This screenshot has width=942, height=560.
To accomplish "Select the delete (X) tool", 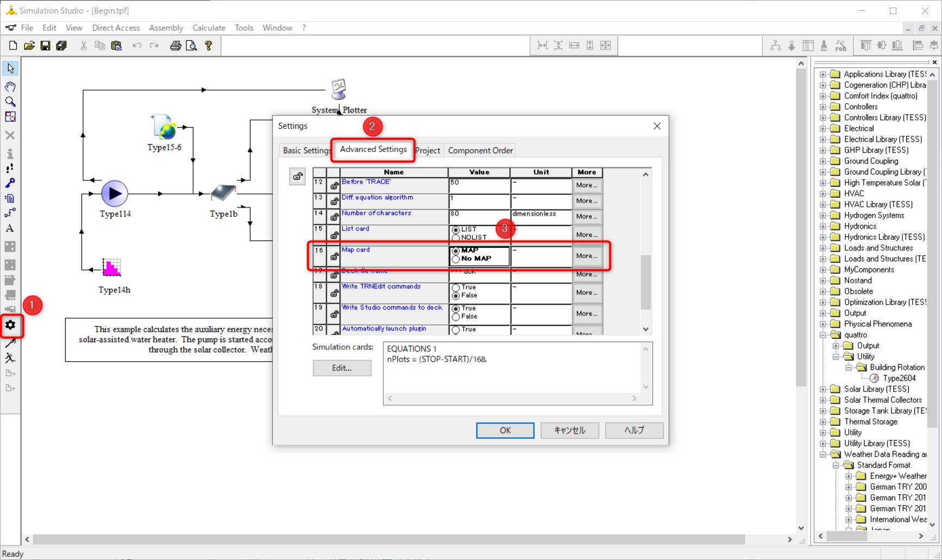I will click(10, 135).
